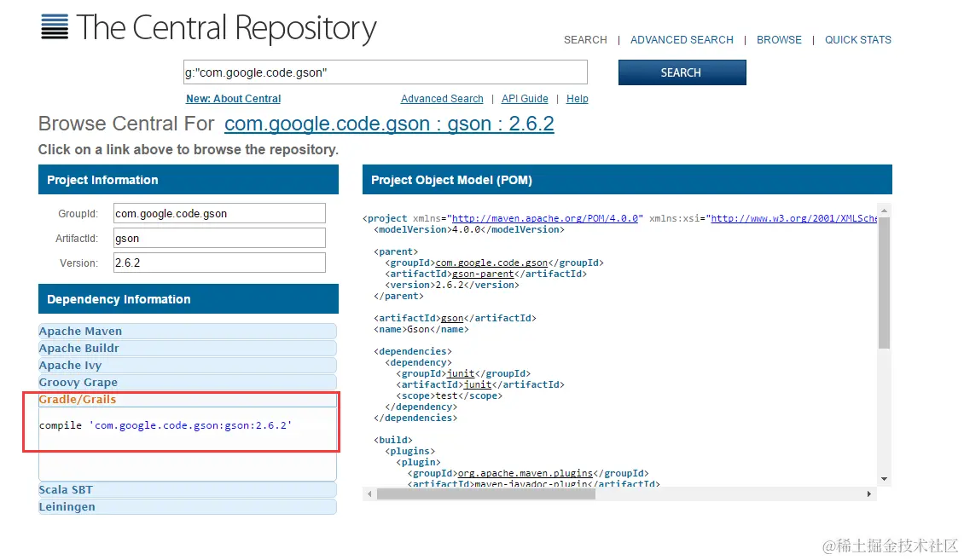Click the POM vertical scrollbar thumb
The height and width of the screenshot is (560, 964).
point(884,283)
